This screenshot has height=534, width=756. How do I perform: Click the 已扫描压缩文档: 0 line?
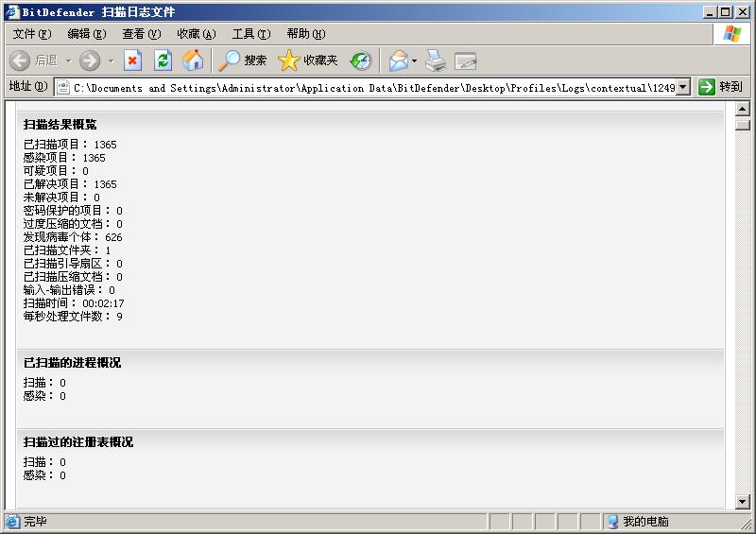pyautogui.click(x=73, y=276)
